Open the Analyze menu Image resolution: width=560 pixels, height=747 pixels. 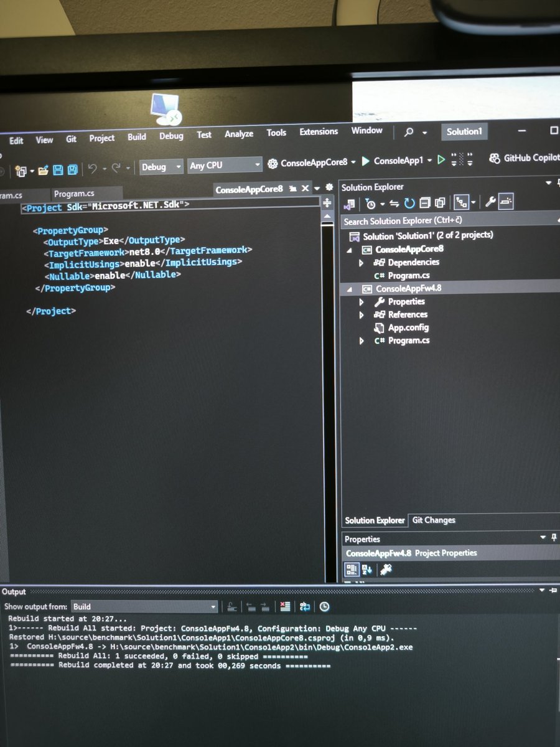tap(239, 134)
